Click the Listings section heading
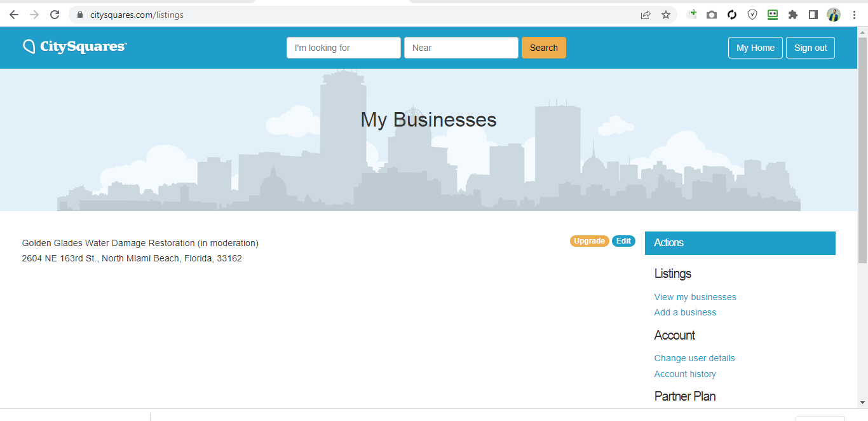The width and height of the screenshot is (868, 421). click(673, 273)
